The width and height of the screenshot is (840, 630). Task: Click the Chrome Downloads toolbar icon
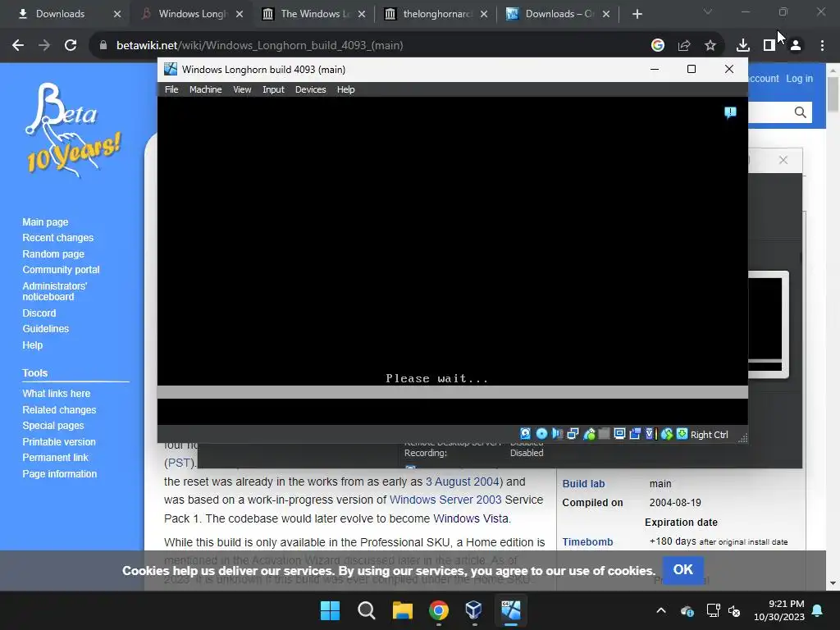(x=742, y=46)
